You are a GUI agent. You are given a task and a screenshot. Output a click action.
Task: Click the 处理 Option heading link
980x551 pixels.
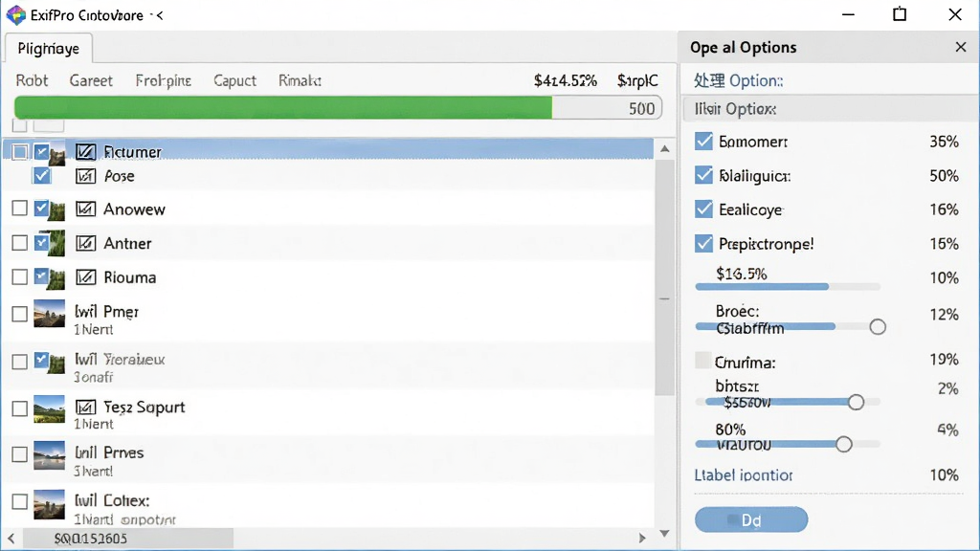pos(738,80)
